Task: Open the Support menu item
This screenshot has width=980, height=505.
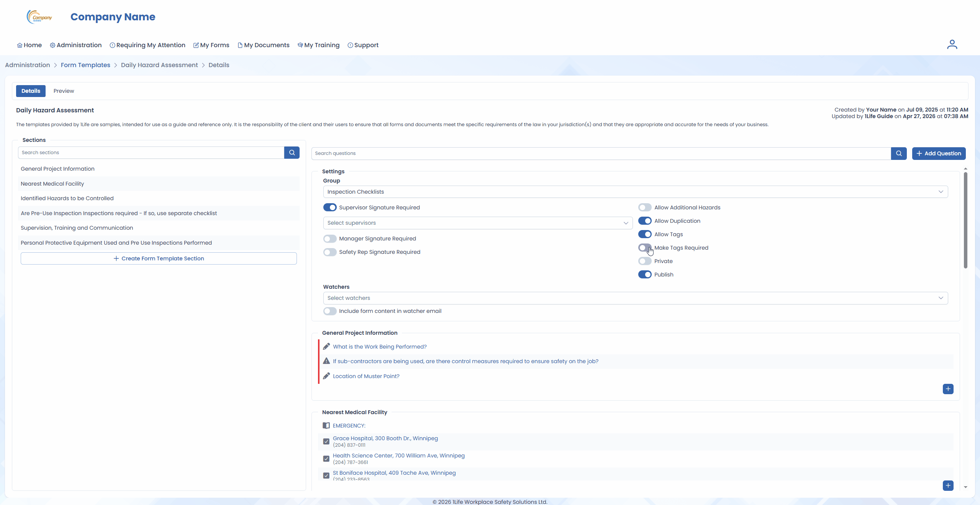Action: pyautogui.click(x=363, y=45)
